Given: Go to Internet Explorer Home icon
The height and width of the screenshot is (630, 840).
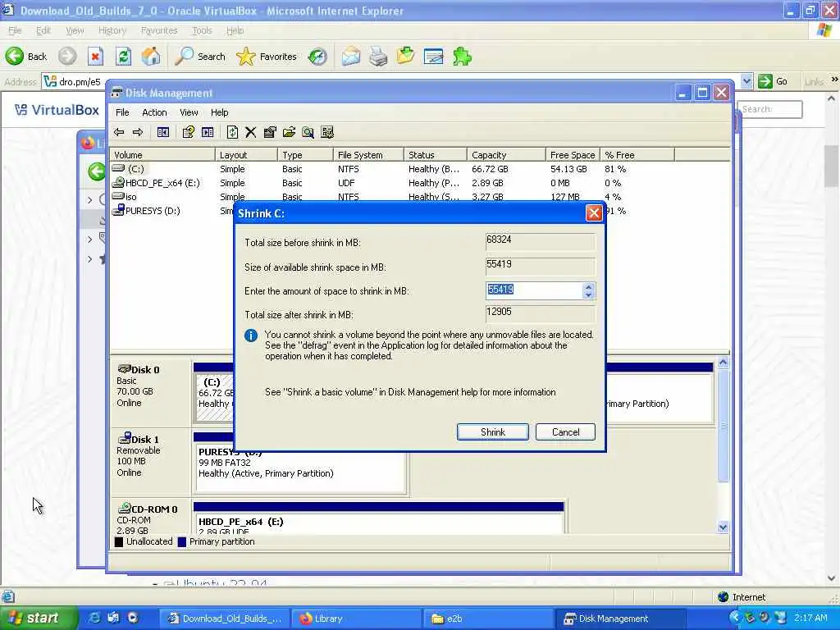Looking at the screenshot, I should pos(151,57).
